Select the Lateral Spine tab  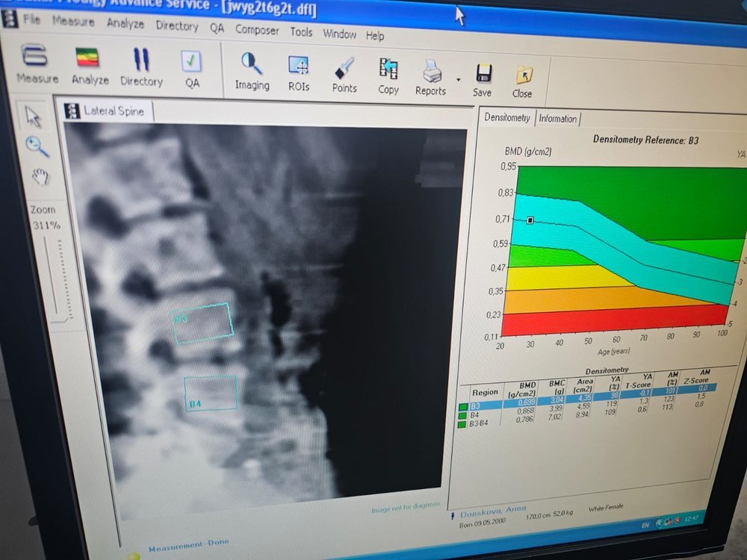click(109, 111)
